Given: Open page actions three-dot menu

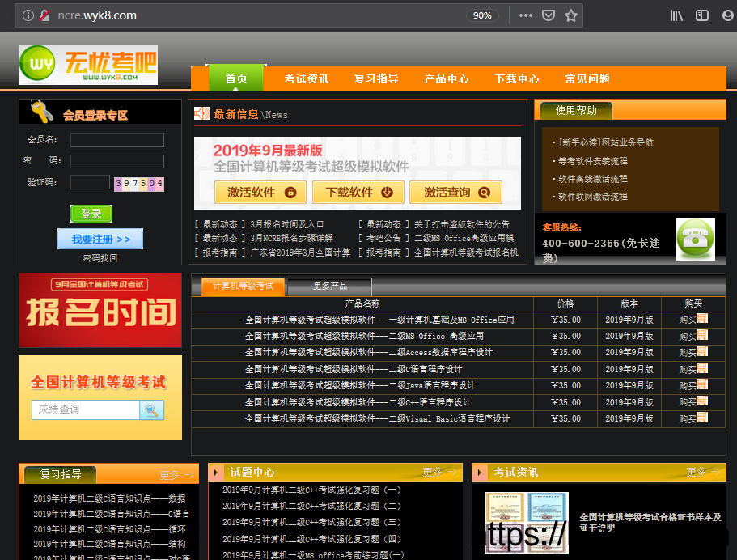Looking at the screenshot, I should point(526,15).
